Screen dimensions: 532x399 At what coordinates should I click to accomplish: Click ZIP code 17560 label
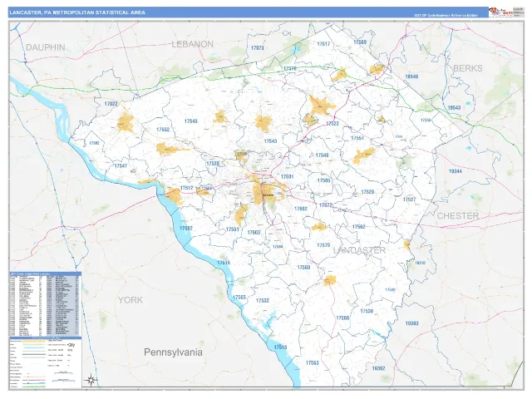point(303,268)
